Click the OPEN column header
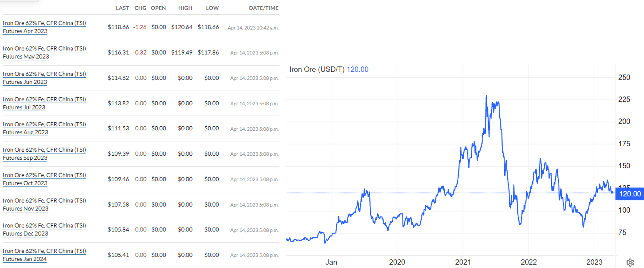This screenshot has height=268, width=644. click(x=158, y=8)
